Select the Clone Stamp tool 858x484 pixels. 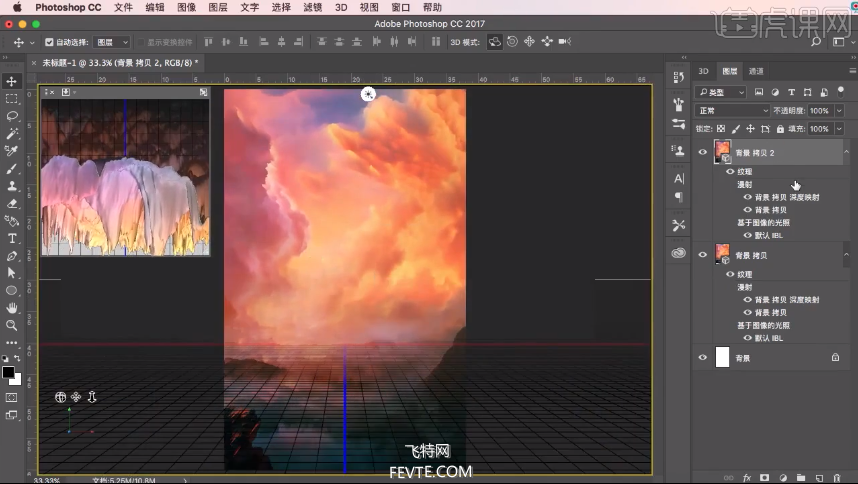(x=11, y=186)
